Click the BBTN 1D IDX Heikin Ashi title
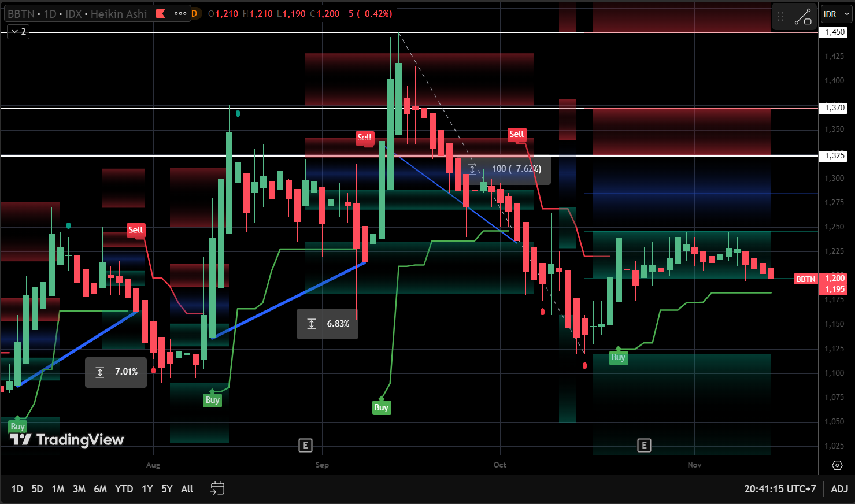This screenshot has height=504, width=855. tap(77, 14)
